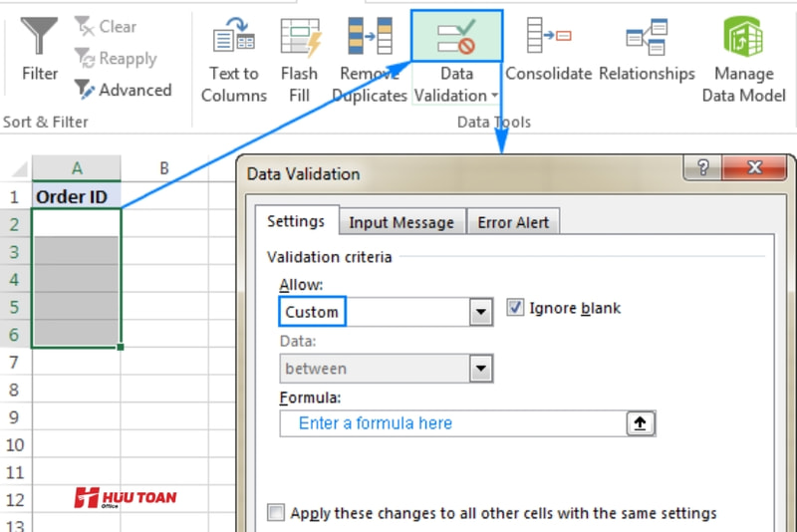Open Manage Data Model
The height and width of the screenshot is (532, 797).
pyautogui.click(x=743, y=60)
